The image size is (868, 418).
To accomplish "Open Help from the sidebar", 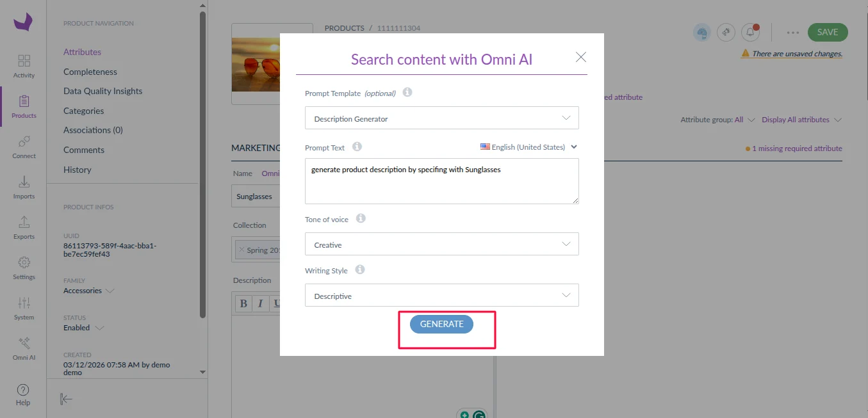I will coord(23,394).
